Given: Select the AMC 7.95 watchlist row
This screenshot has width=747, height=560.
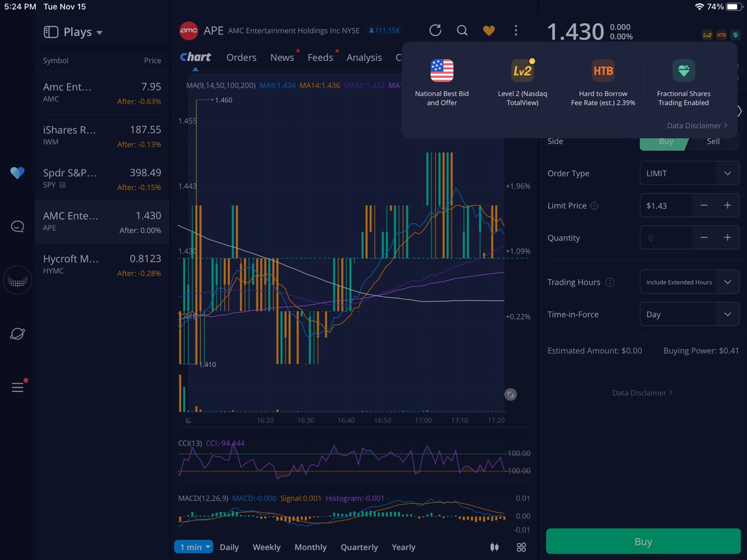Looking at the screenshot, I should (102, 93).
